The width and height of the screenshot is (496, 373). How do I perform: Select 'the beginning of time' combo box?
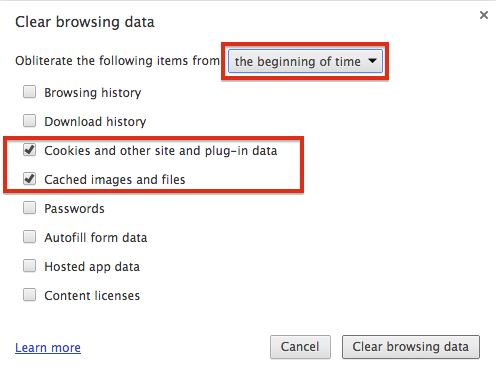[x=305, y=61]
